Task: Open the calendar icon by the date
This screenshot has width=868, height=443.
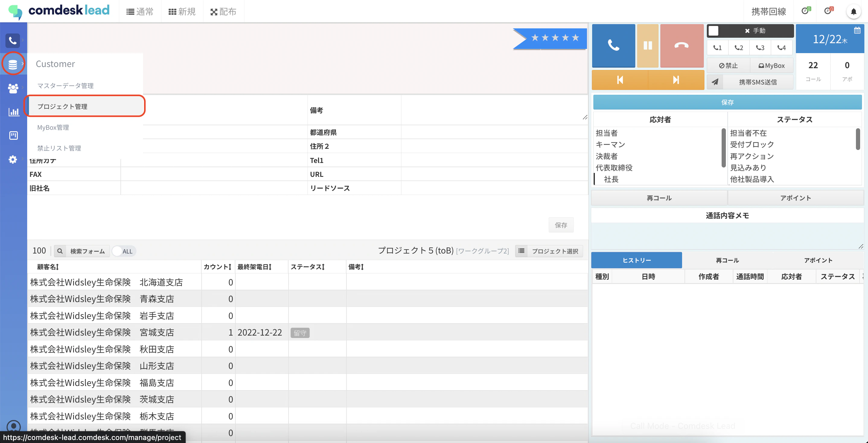Action: point(857,31)
